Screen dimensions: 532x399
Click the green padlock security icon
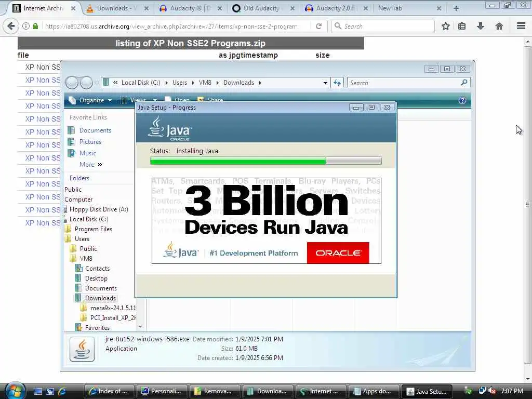tap(35, 26)
